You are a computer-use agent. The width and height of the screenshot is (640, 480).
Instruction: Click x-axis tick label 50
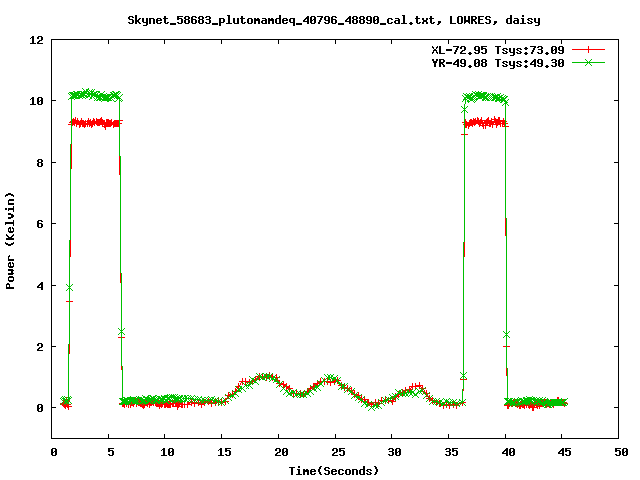coord(621,452)
